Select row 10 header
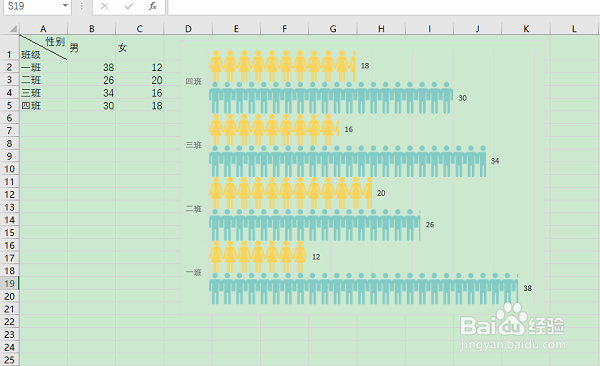This screenshot has width=600, height=366. point(9,169)
